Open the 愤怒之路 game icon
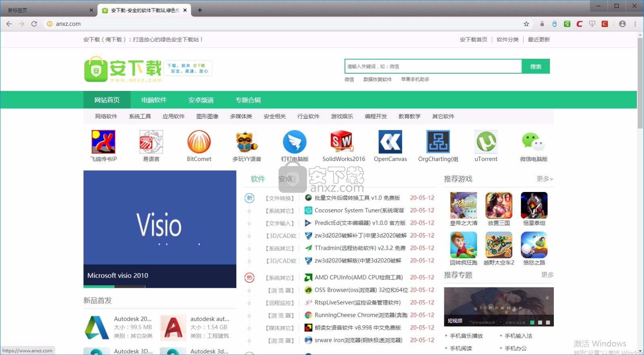644x355 pixels. [x=534, y=245]
